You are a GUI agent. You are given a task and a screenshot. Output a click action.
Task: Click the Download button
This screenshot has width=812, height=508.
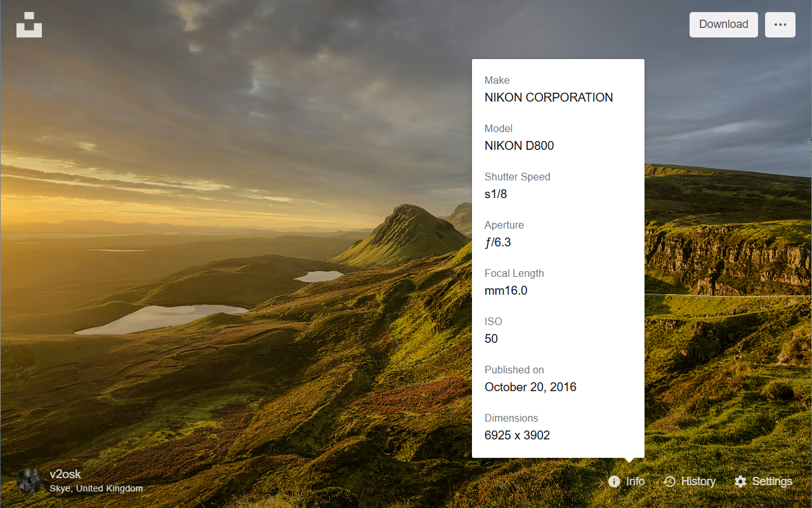723,24
